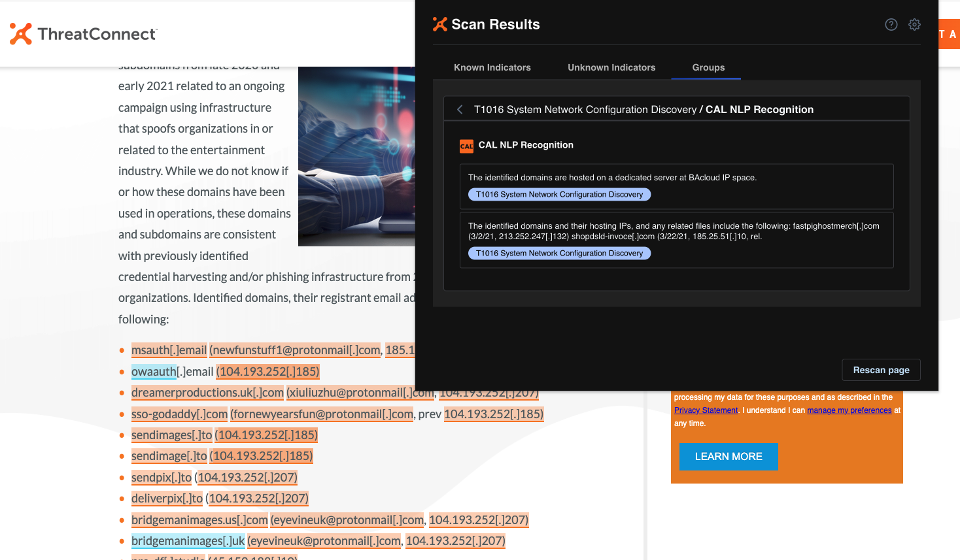Click highlighted indicator owaauth
The height and width of the screenshot is (560, 960).
tap(154, 372)
